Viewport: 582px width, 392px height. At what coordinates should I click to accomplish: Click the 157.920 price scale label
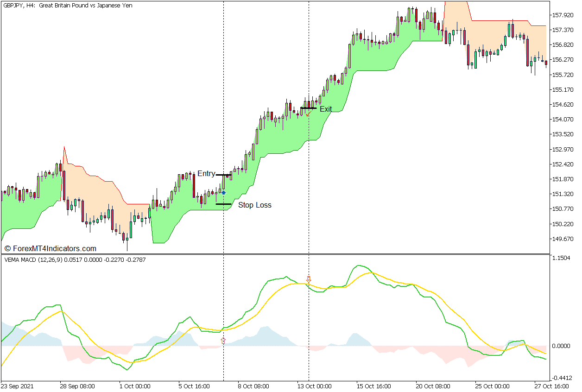click(563, 15)
